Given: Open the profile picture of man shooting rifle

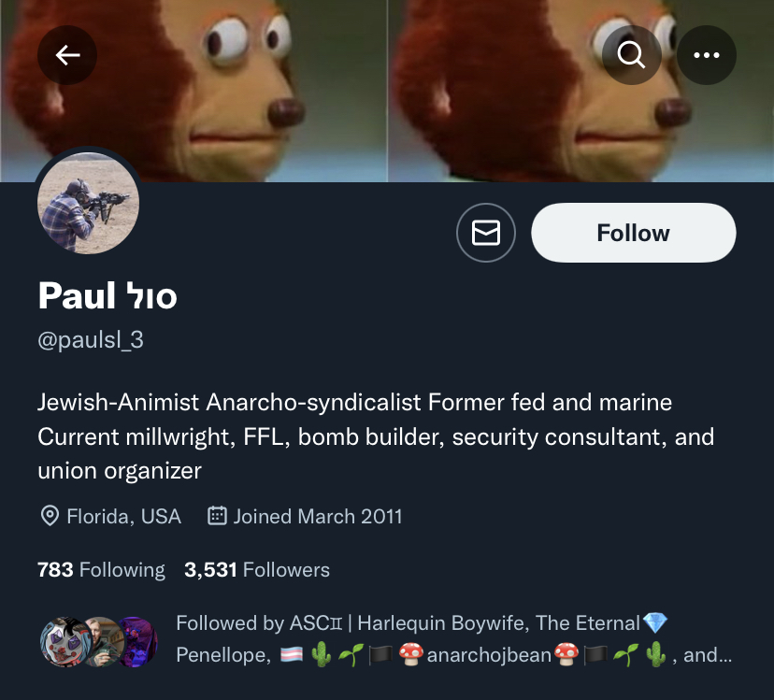Looking at the screenshot, I should (x=89, y=203).
